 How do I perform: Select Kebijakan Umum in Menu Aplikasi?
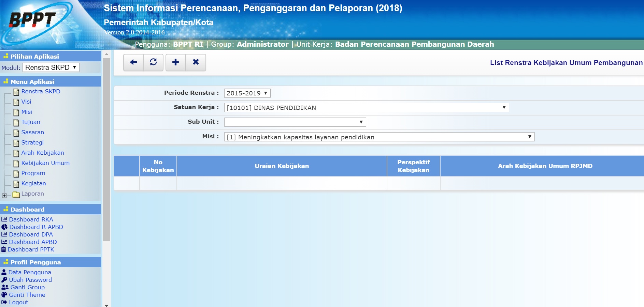(x=45, y=163)
